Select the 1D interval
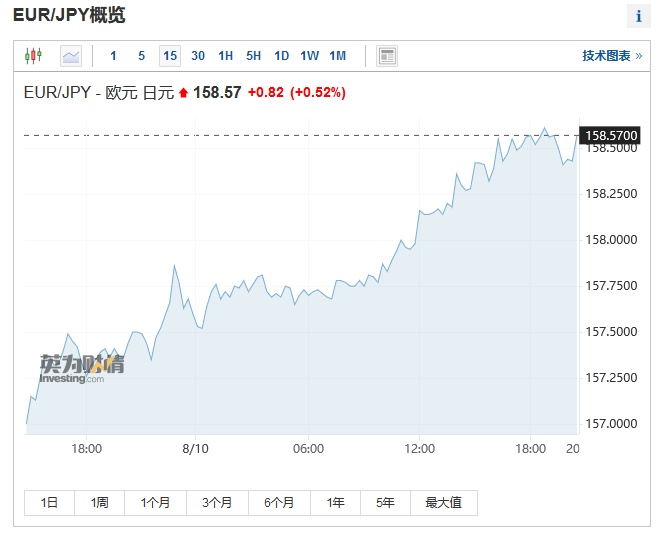The width and height of the screenshot is (661, 536). click(282, 56)
